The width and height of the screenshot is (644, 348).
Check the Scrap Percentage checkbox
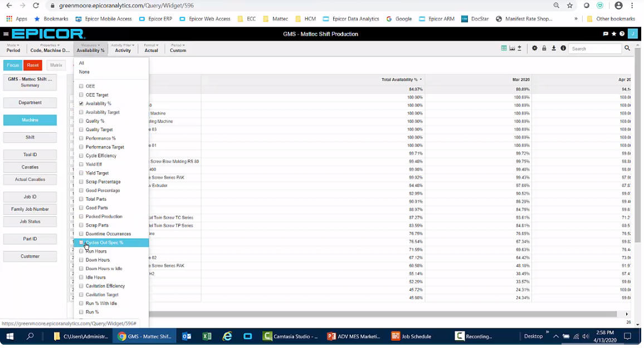tap(81, 181)
